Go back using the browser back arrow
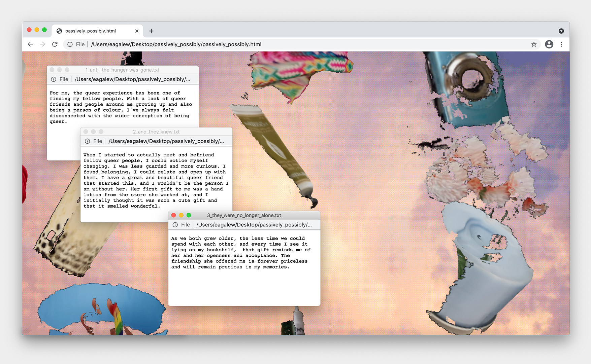 pyautogui.click(x=30, y=44)
